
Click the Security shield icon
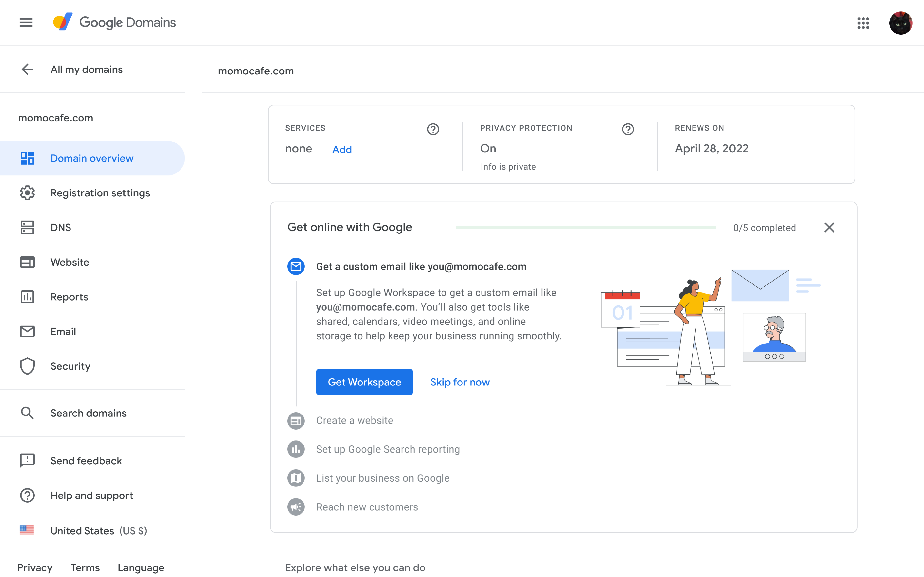click(28, 366)
